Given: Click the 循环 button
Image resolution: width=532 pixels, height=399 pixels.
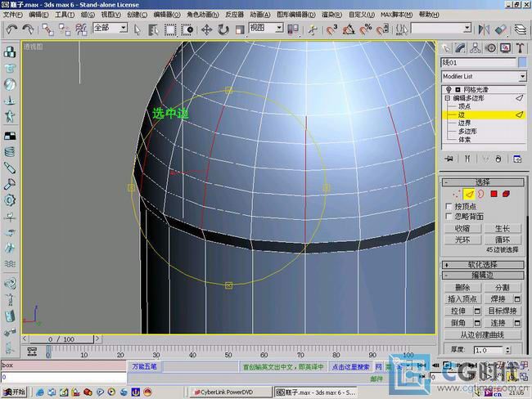Looking at the screenshot, I should [503, 240].
